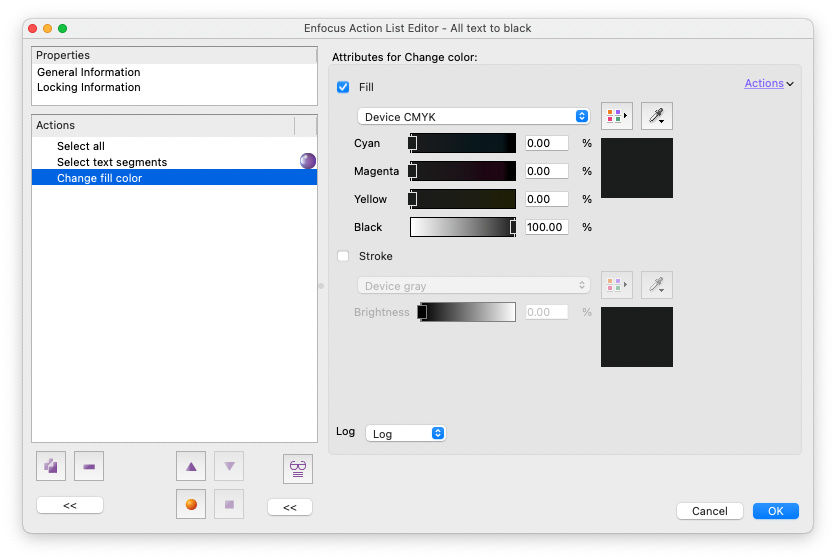Select Locking Information in Properties

pyautogui.click(x=89, y=87)
